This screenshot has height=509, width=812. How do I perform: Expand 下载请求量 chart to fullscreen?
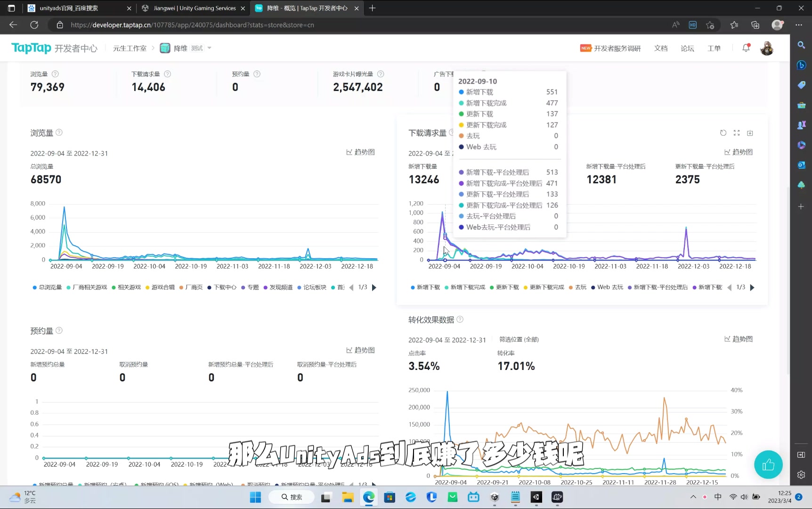point(737,133)
